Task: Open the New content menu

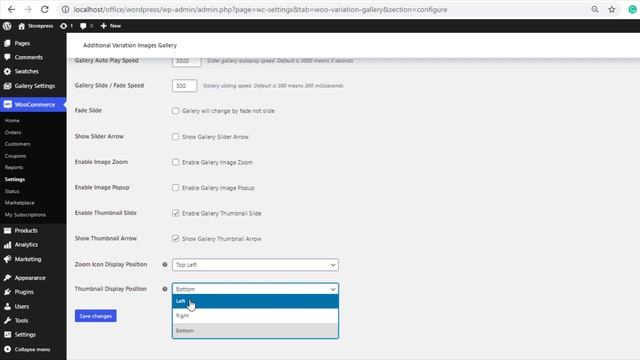Action: tap(111, 26)
